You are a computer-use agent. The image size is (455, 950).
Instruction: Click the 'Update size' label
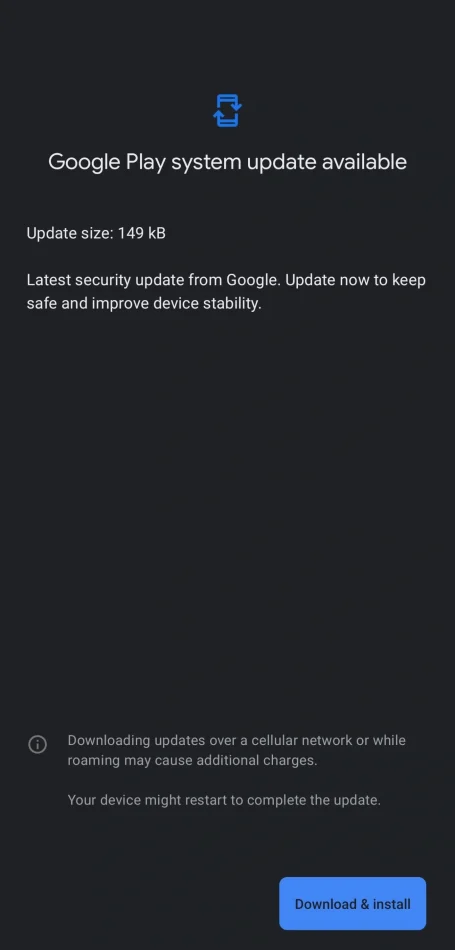point(70,233)
